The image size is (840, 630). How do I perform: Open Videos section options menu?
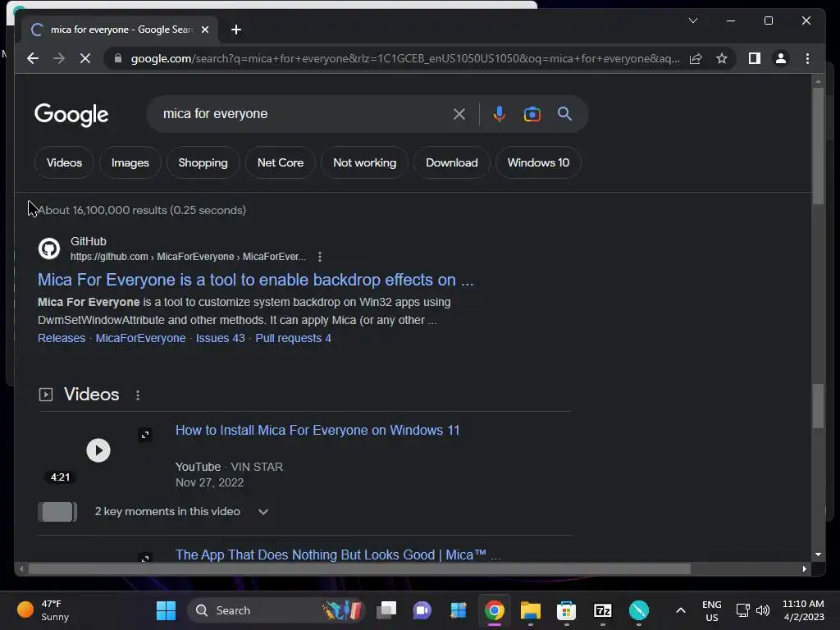coord(138,395)
